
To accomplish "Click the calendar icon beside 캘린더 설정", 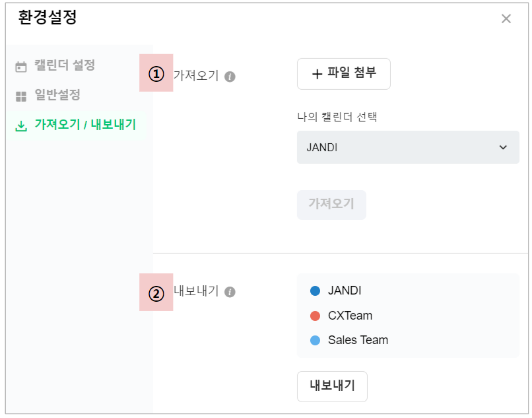I will pyautogui.click(x=21, y=67).
